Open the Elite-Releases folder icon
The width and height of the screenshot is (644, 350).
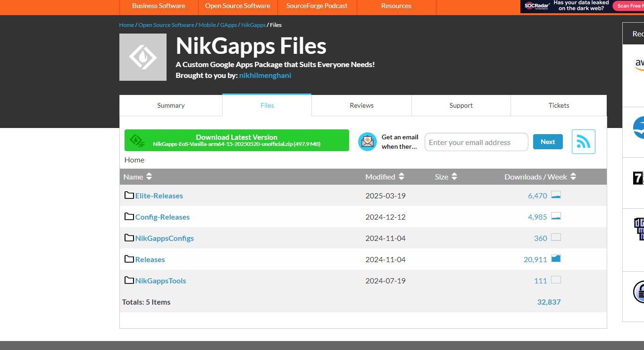pos(129,195)
